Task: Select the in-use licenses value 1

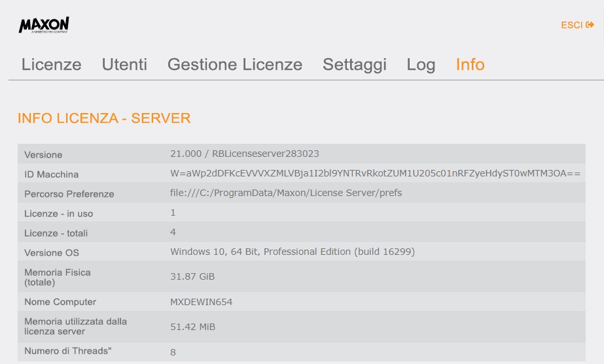Action: pyautogui.click(x=173, y=212)
